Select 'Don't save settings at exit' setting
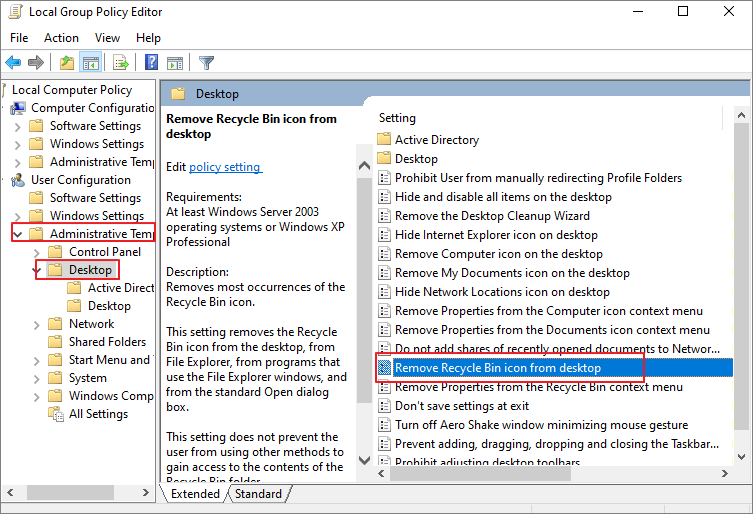753x514 pixels. tap(462, 406)
